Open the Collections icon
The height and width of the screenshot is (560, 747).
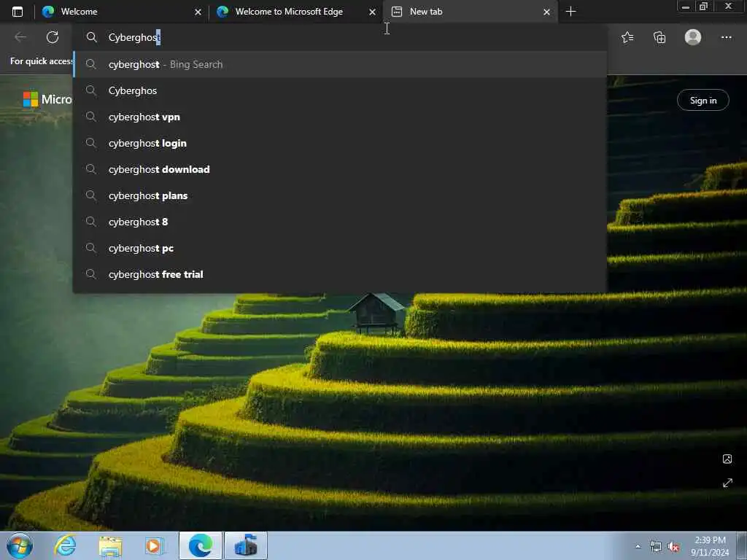[659, 37]
